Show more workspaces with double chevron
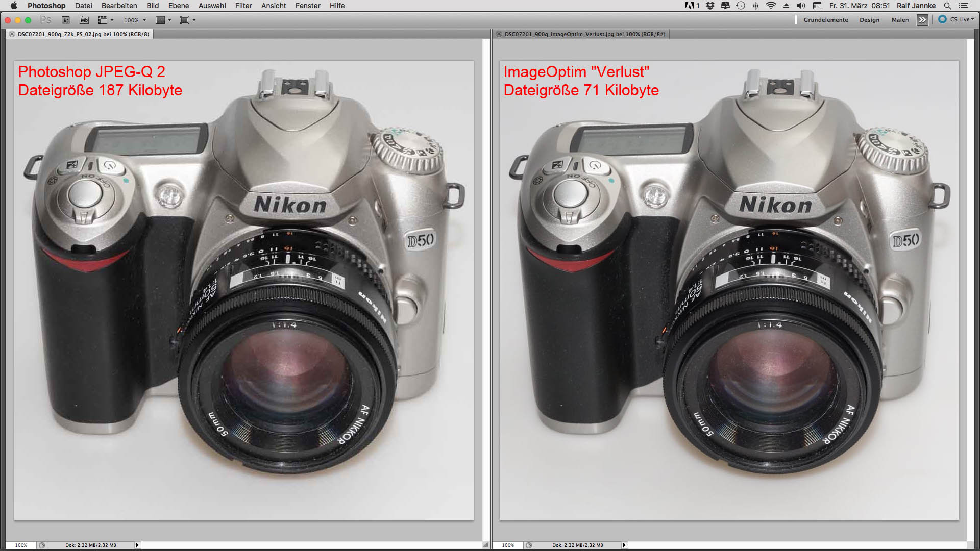The width and height of the screenshot is (980, 551). coord(922,20)
